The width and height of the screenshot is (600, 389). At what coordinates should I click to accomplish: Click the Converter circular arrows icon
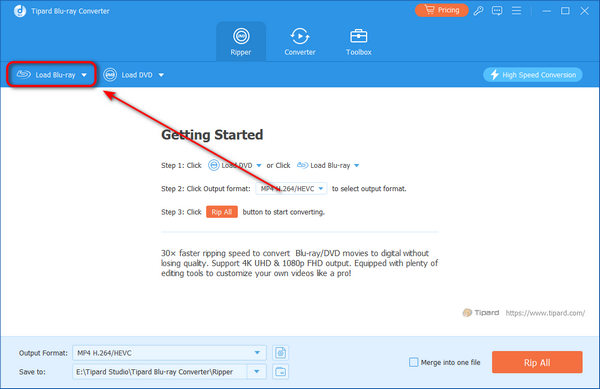click(300, 36)
